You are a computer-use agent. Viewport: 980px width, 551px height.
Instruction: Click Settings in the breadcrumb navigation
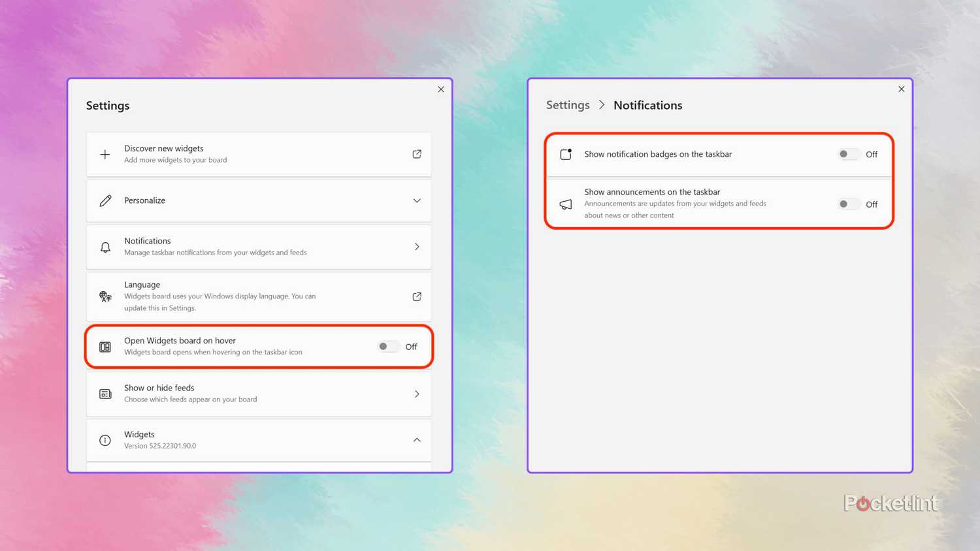567,105
